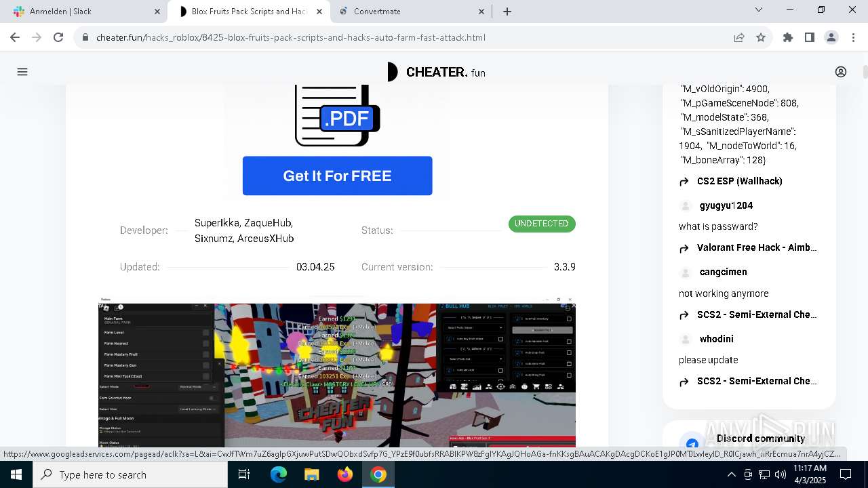This screenshot has height=488, width=868.
Task: Click the current version value 3.3.9
Action: pyautogui.click(x=564, y=267)
